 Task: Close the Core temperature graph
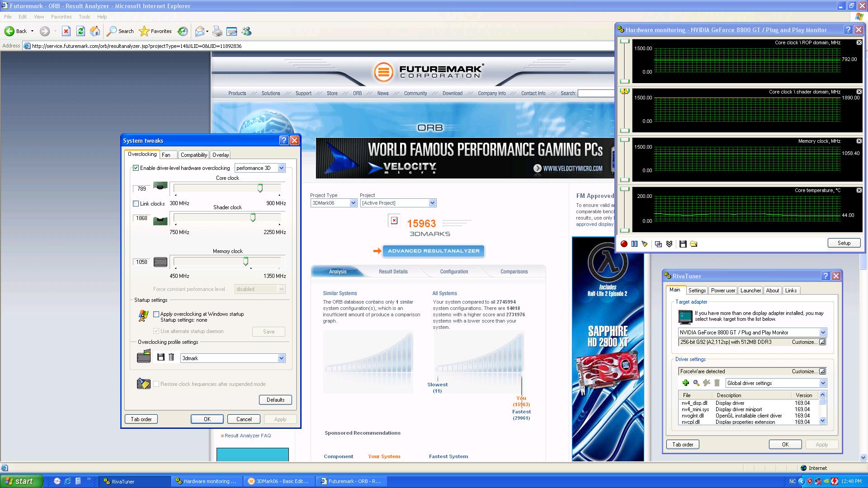(x=859, y=190)
